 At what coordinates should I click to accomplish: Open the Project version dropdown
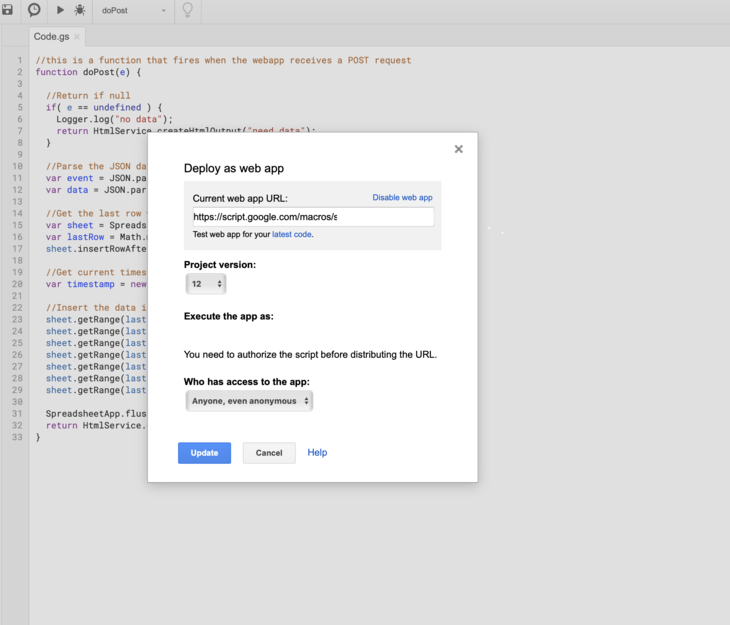click(x=206, y=284)
